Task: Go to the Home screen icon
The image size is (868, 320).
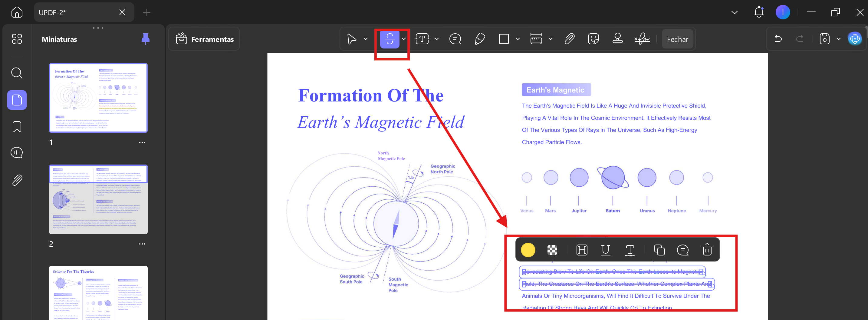Action: pos(17,12)
